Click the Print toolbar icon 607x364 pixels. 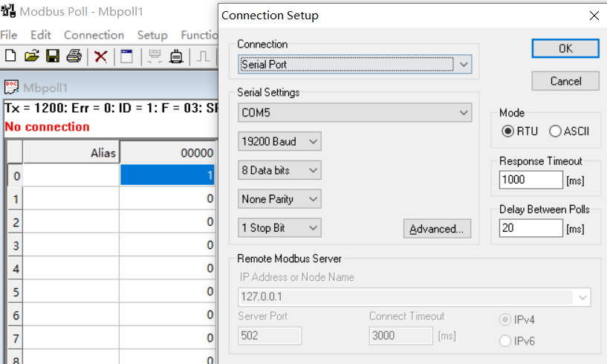74,56
